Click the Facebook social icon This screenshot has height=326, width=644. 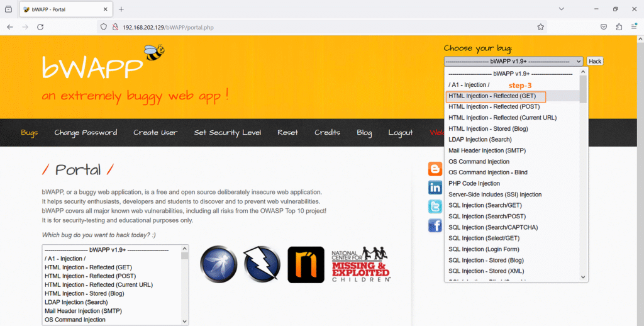[x=435, y=225]
